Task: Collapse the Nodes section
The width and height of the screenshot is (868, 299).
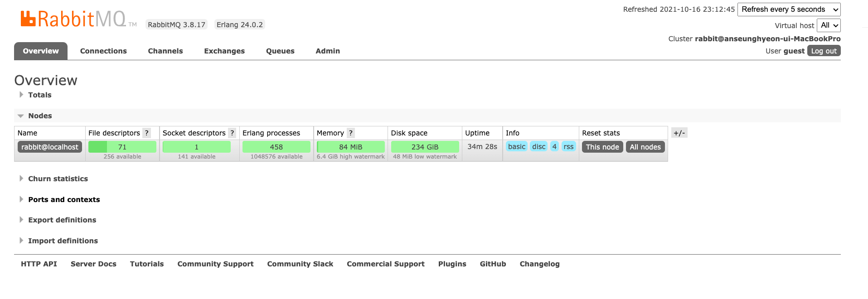Action: (x=39, y=116)
